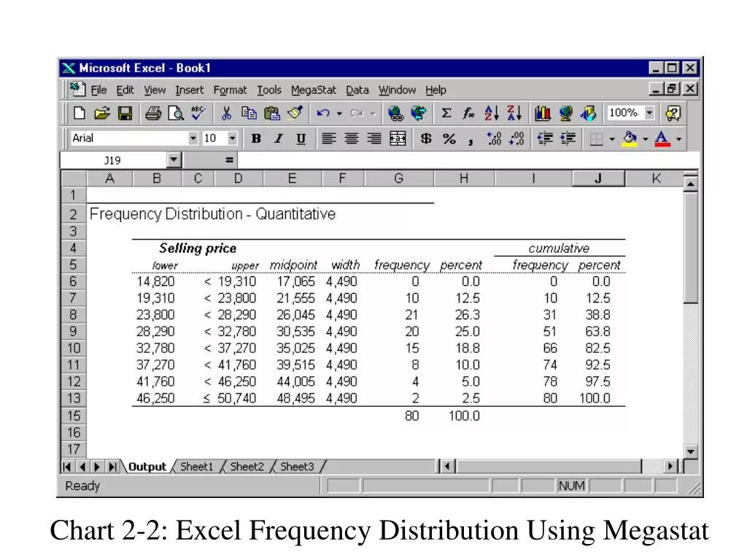Open the Arial font dropdown
Image resolution: width=747 pixels, height=560 pixels.
click(193, 139)
